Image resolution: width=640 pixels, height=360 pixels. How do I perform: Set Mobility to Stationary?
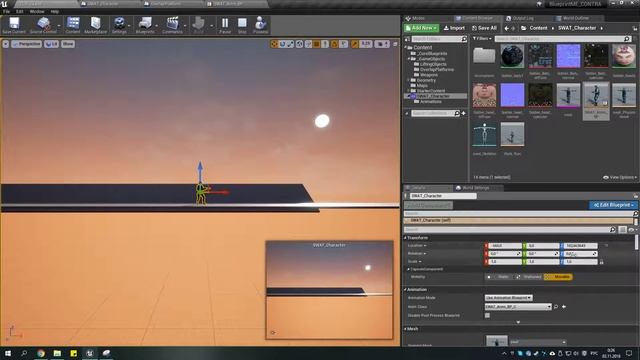pyautogui.click(x=529, y=277)
